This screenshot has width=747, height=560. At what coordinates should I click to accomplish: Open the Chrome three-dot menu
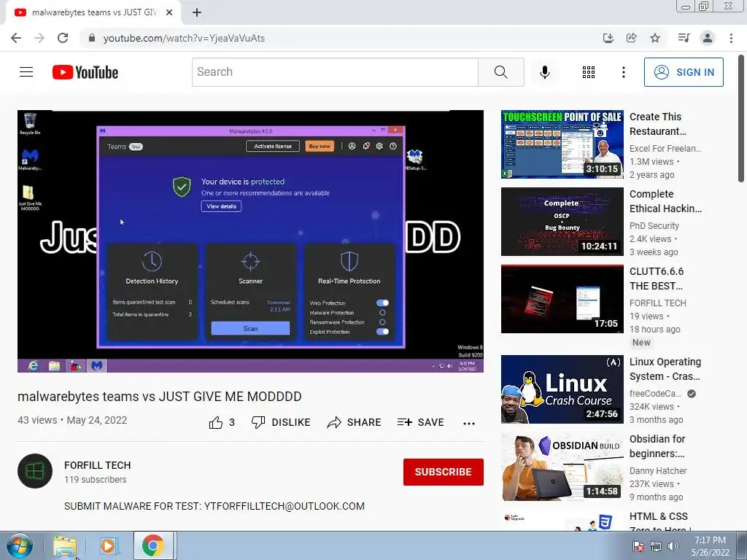pyautogui.click(x=731, y=38)
